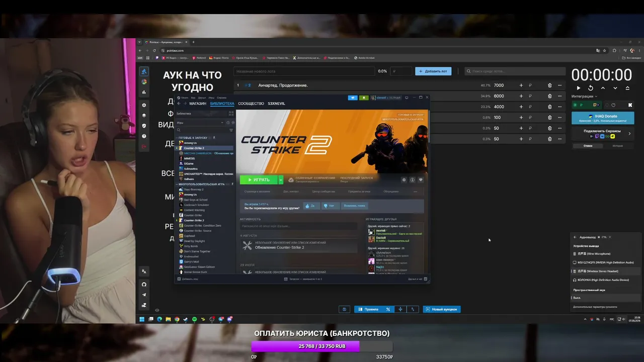This screenshot has width=644, height=362.
Task: Thumbs up recommend Counter-Strike 2 (Да)
Action: pyautogui.click(x=311, y=206)
